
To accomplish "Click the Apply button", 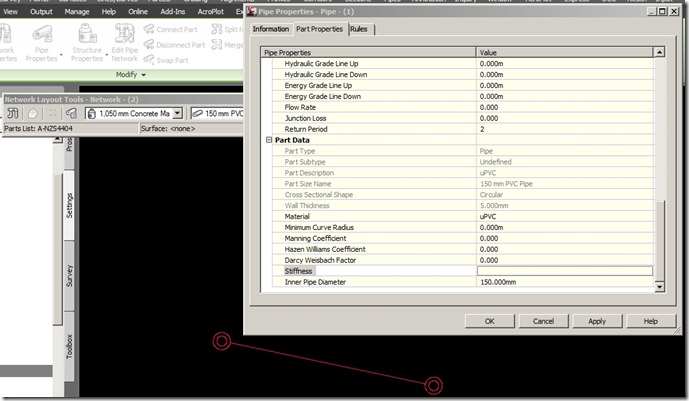I will [x=597, y=321].
